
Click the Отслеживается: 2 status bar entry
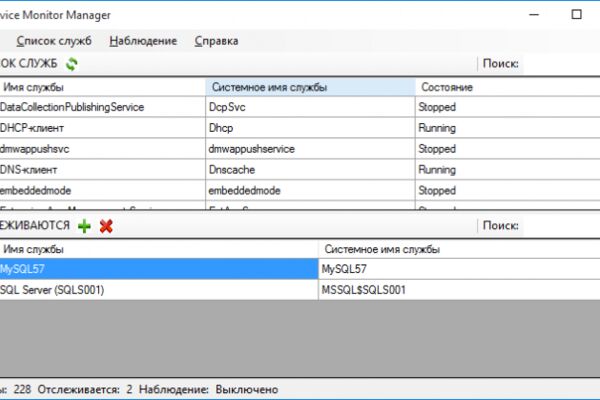[85, 389]
